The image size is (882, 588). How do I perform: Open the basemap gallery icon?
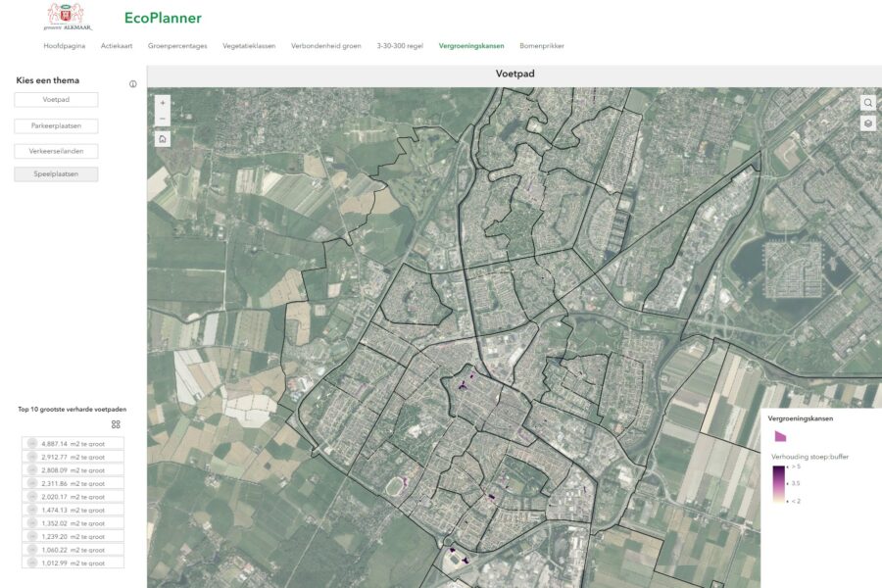(866, 123)
